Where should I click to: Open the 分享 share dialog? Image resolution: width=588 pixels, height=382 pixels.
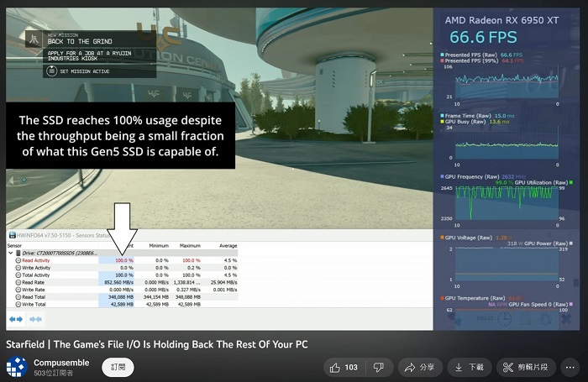point(420,368)
